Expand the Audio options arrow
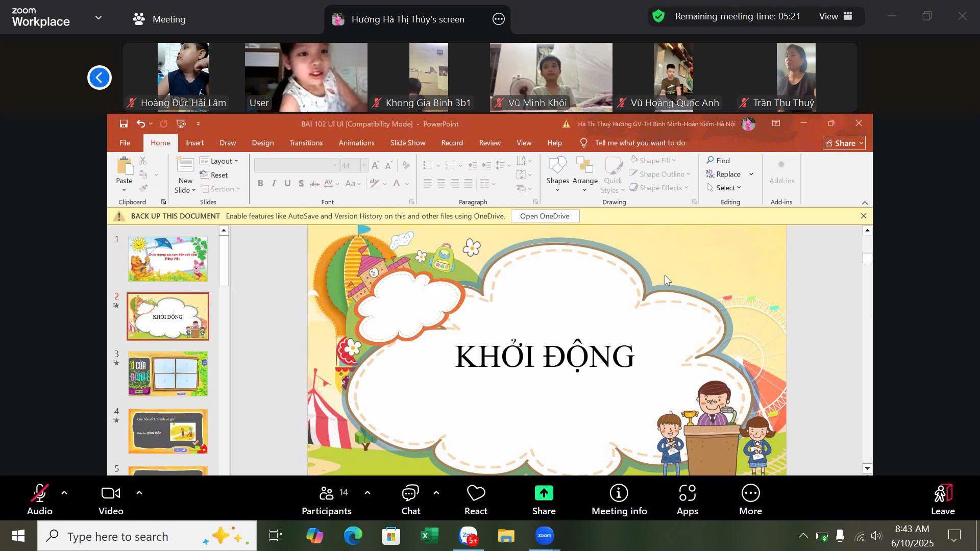This screenshot has height=551, width=980. [64, 493]
